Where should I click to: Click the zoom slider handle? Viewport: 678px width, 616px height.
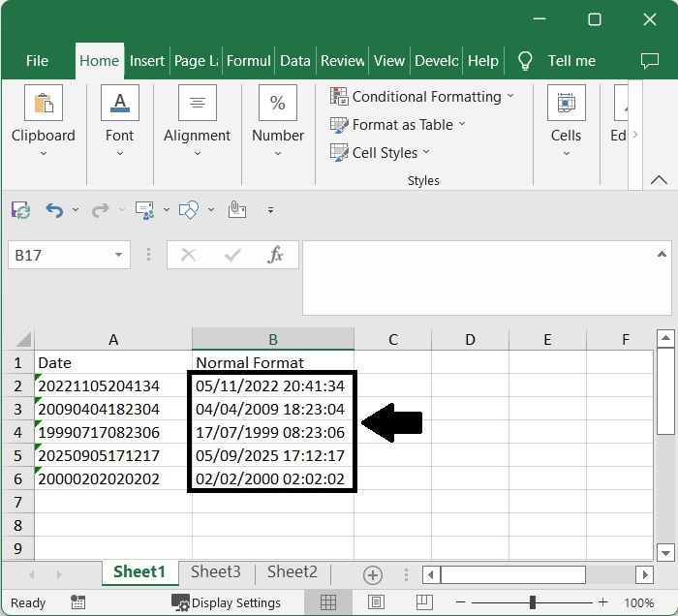pyautogui.click(x=532, y=602)
